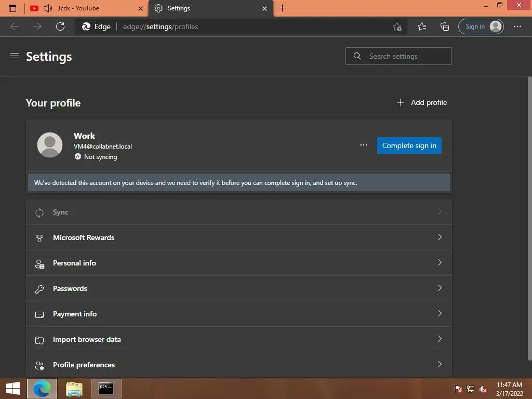Open Import browser data row
This screenshot has width=532, height=399.
[239, 339]
